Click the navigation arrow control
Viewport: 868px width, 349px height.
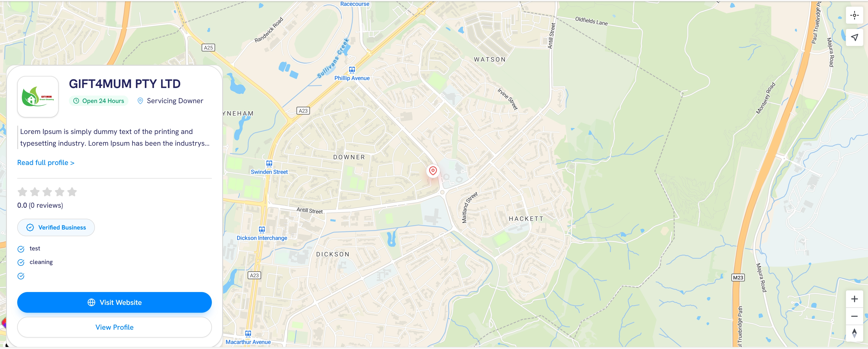click(x=854, y=37)
